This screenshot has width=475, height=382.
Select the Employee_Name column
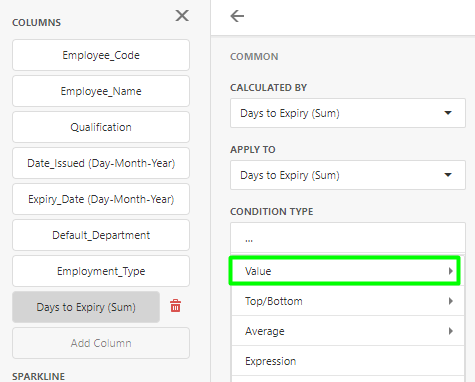[101, 91]
